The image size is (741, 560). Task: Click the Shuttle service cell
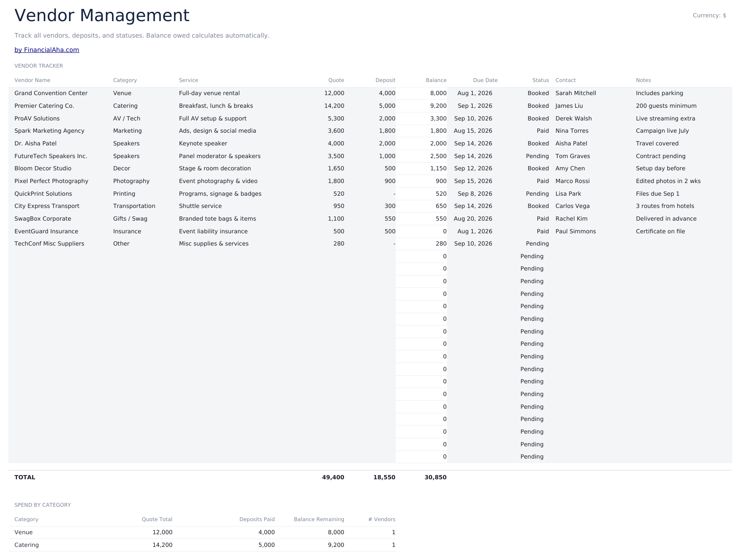coord(200,206)
